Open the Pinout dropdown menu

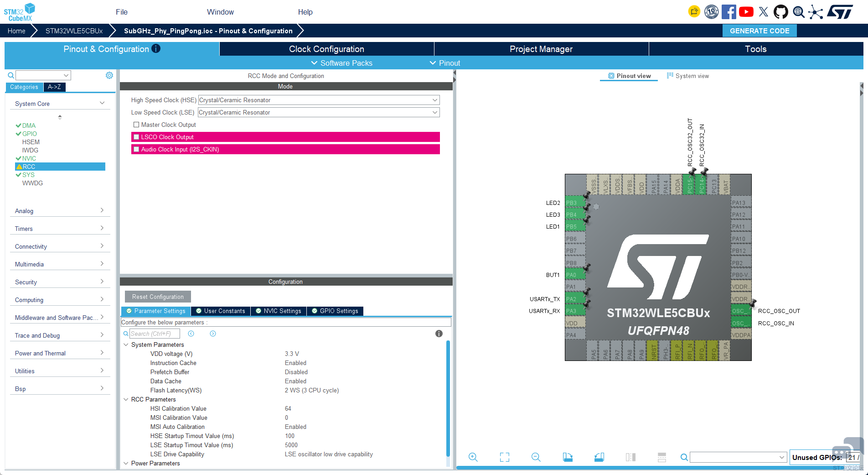coord(444,63)
